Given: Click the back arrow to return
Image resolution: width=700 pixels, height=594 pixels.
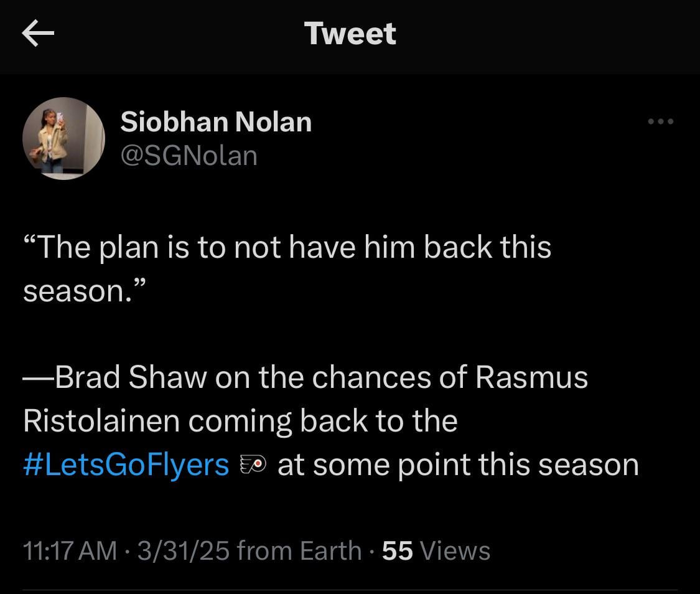Looking at the screenshot, I should (37, 34).
